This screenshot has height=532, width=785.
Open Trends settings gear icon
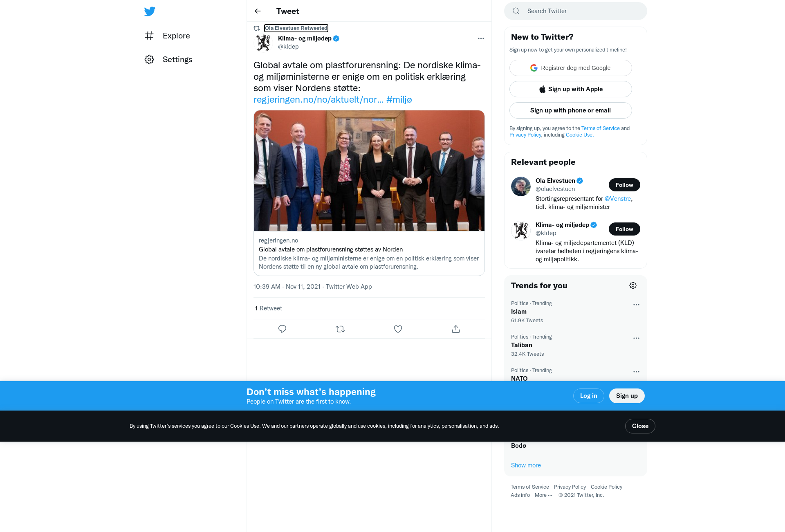pyautogui.click(x=633, y=285)
